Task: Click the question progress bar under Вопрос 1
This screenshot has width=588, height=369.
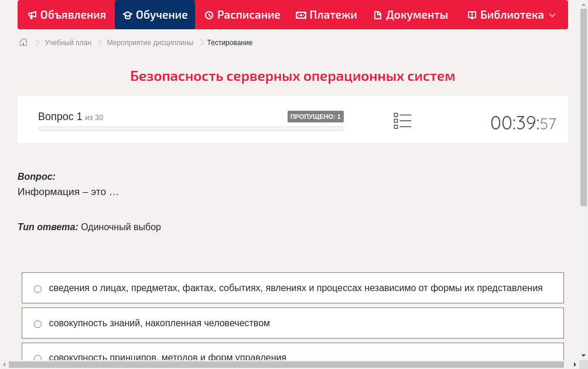Action: click(x=190, y=128)
